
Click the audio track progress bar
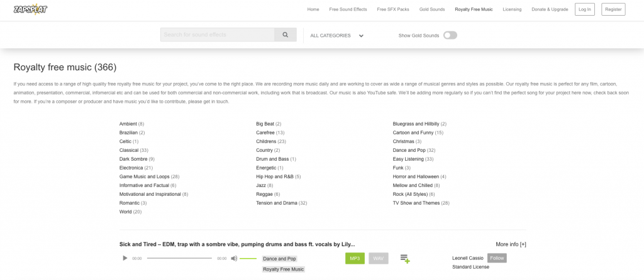[x=179, y=258]
